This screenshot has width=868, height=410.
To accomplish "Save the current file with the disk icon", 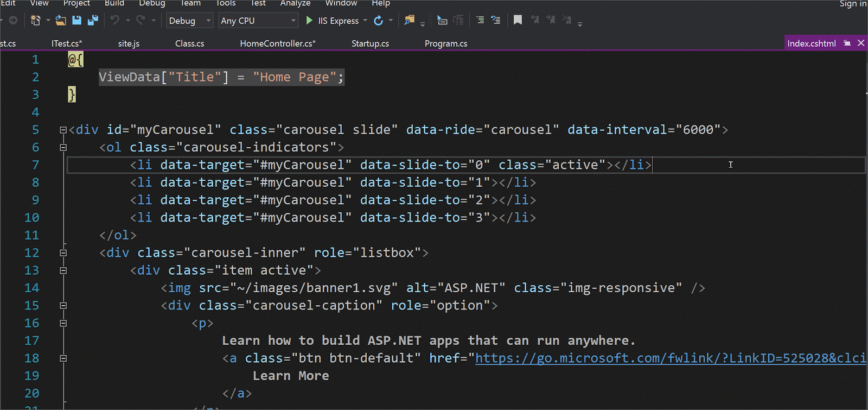I will coord(76,20).
